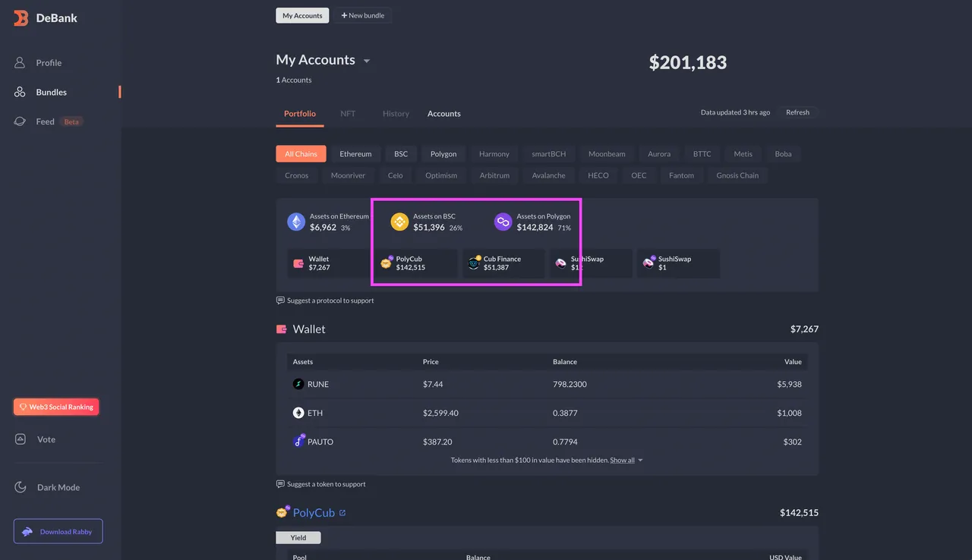
Task: Click the BSC assets icon
Action: 399,222
